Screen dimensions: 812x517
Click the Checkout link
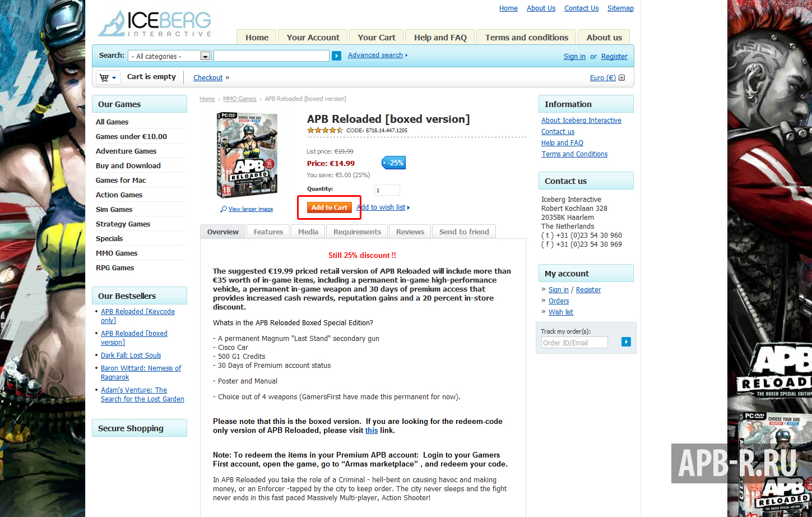(208, 78)
